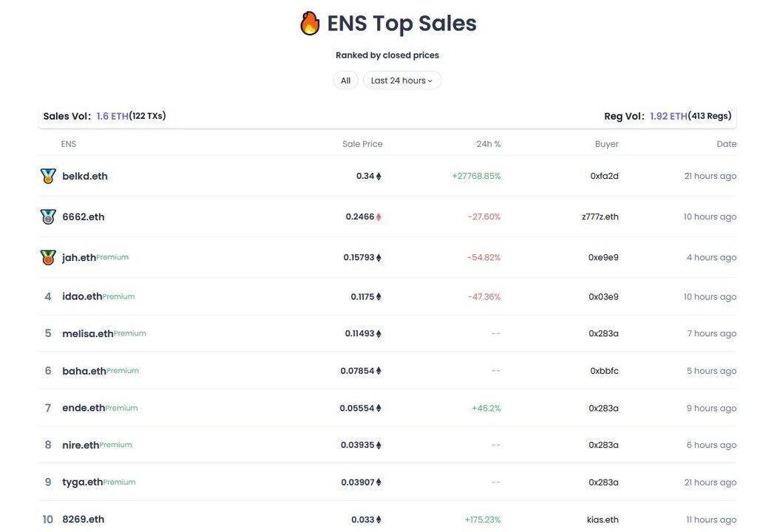Click the Date column header

726,144
